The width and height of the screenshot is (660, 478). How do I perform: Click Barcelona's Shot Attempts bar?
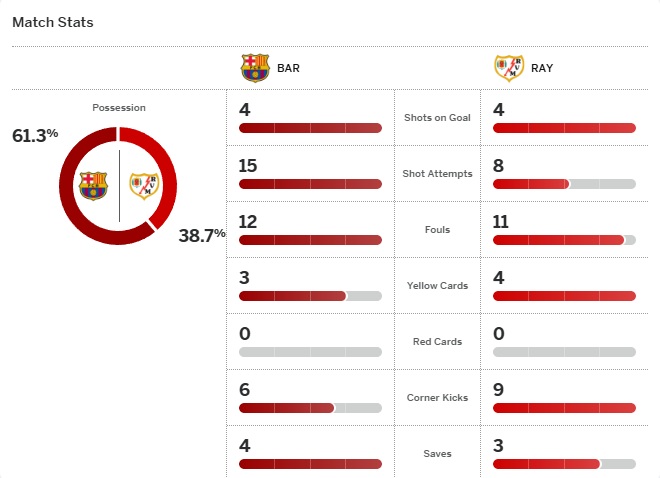point(310,184)
